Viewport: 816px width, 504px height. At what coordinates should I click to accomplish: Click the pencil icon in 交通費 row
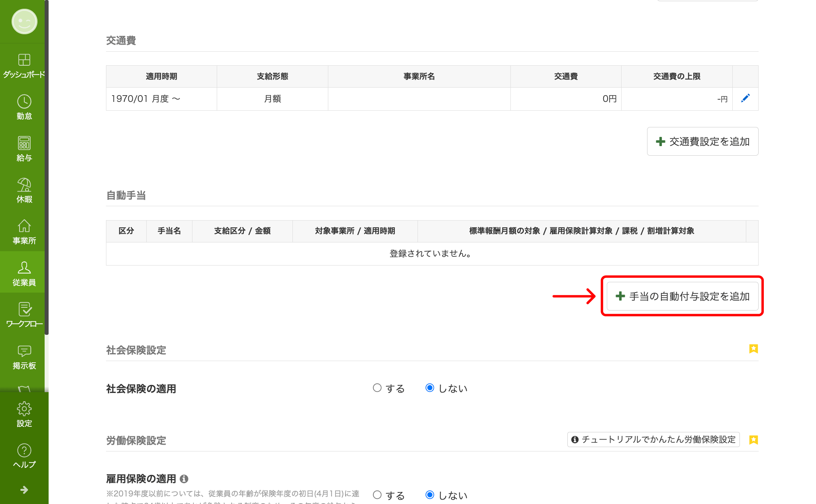pos(745,98)
